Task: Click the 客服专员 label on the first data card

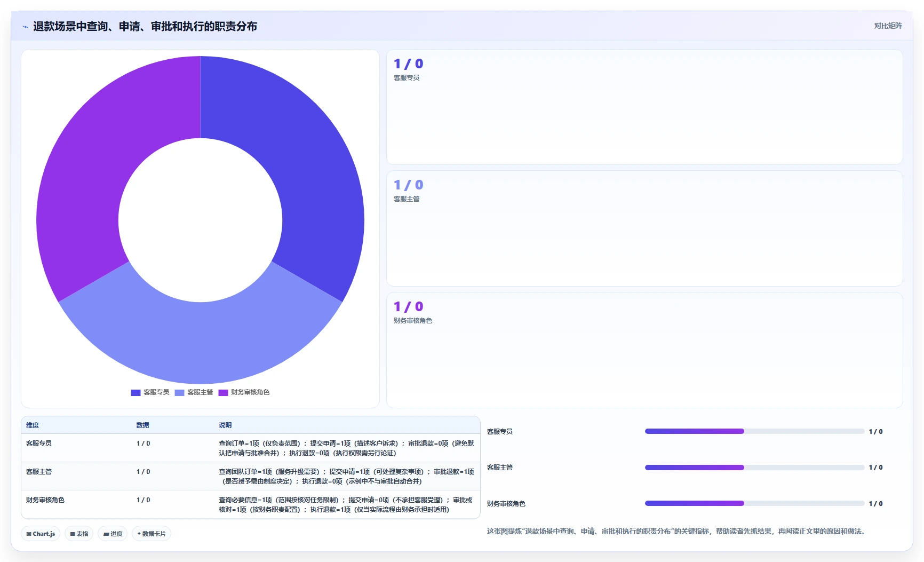Action: coord(407,78)
